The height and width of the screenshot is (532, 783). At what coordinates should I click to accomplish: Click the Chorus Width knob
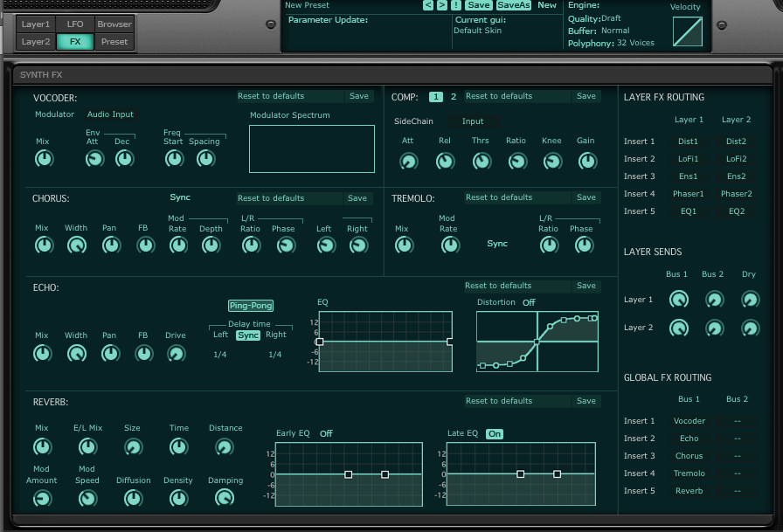pos(76,245)
